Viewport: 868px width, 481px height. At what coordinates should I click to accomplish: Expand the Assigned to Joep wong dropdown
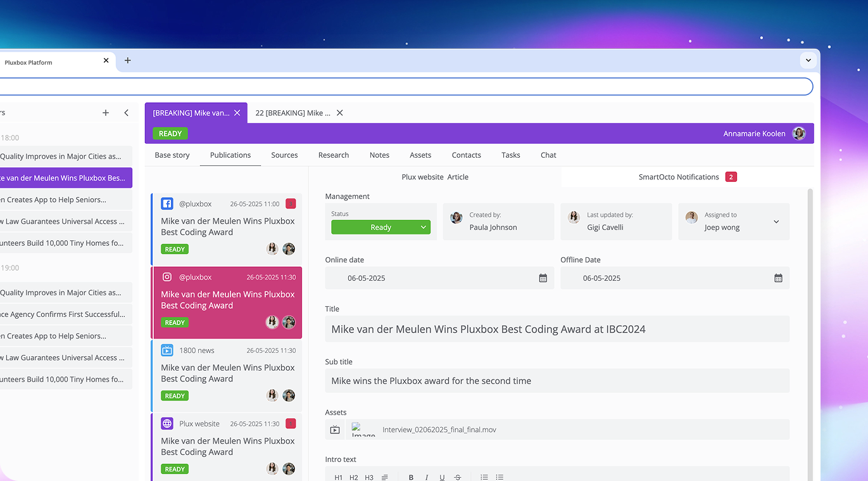click(x=776, y=222)
